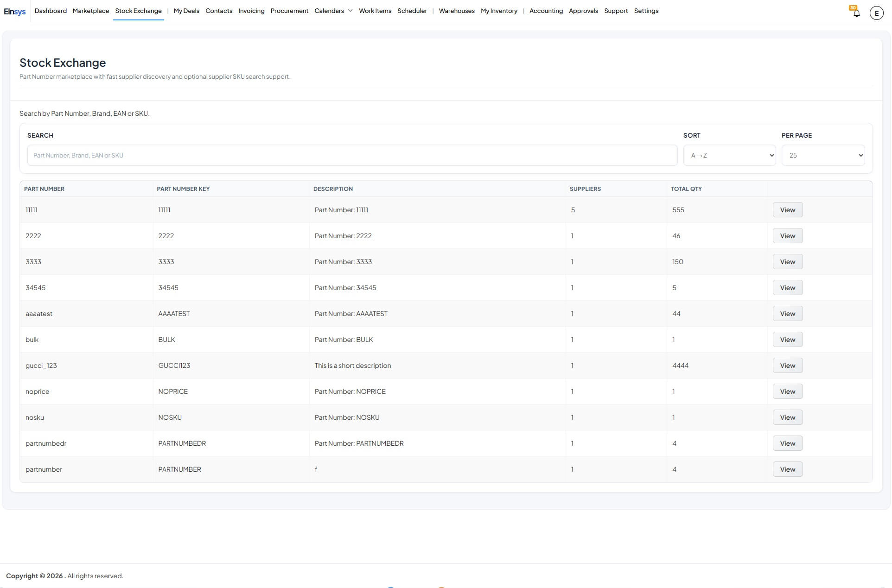Viewport: 892px width, 588px height.
Task: Click the Part Number column header
Action: click(x=44, y=189)
